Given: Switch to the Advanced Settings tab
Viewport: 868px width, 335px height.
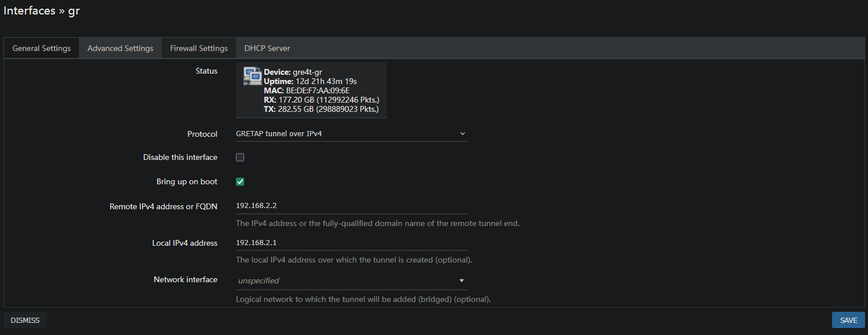Looking at the screenshot, I should tap(120, 48).
